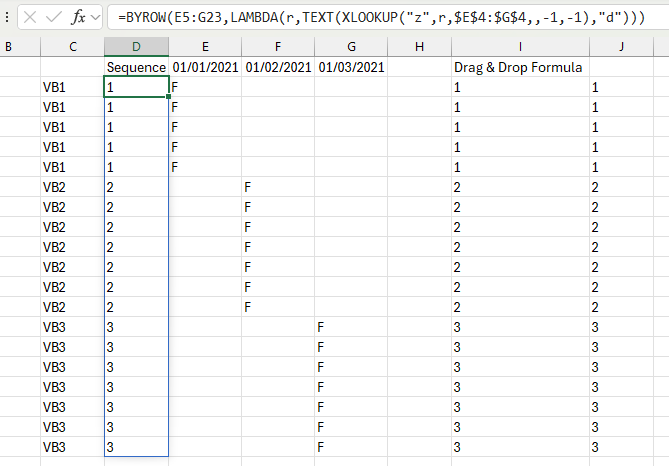The width and height of the screenshot is (669, 466).
Task: Click the '01/02/2021' date cell
Action: (x=278, y=67)
